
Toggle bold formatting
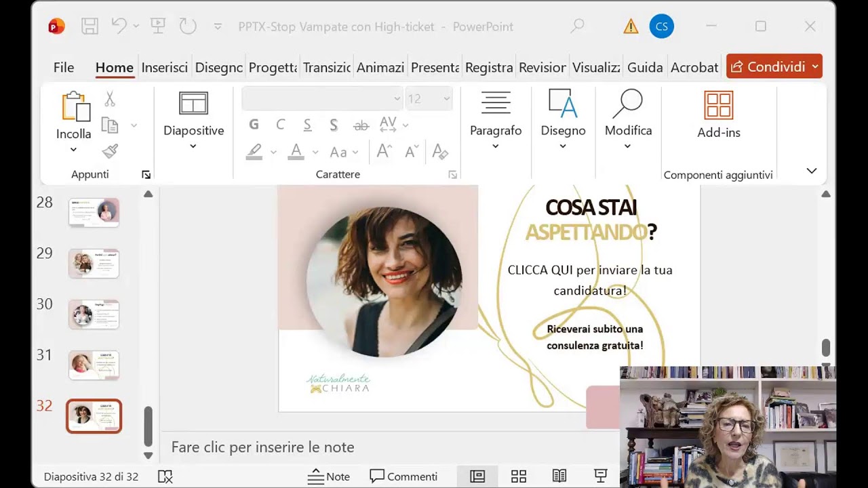(x=254, y=125)
